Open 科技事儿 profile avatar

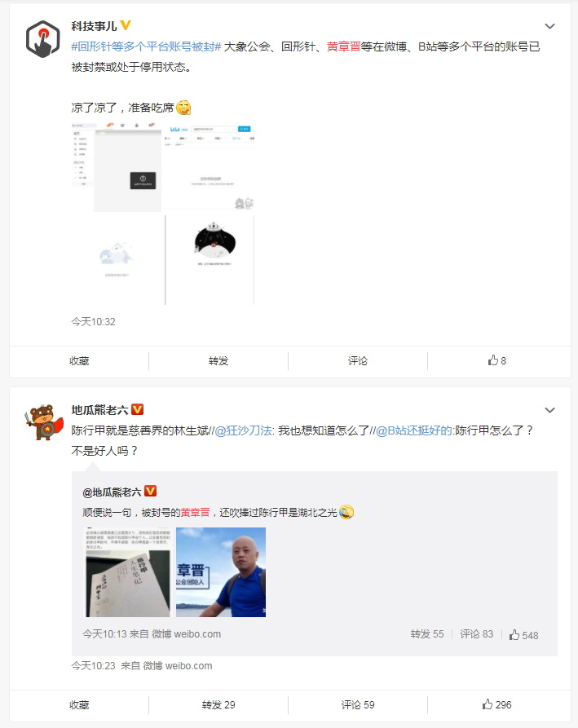pos(42,39)
